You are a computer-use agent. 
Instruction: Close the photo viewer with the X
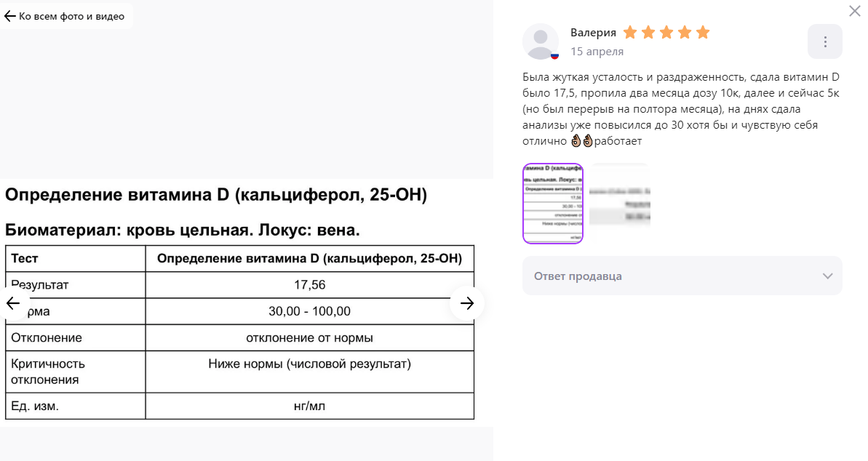click(855, 11)
